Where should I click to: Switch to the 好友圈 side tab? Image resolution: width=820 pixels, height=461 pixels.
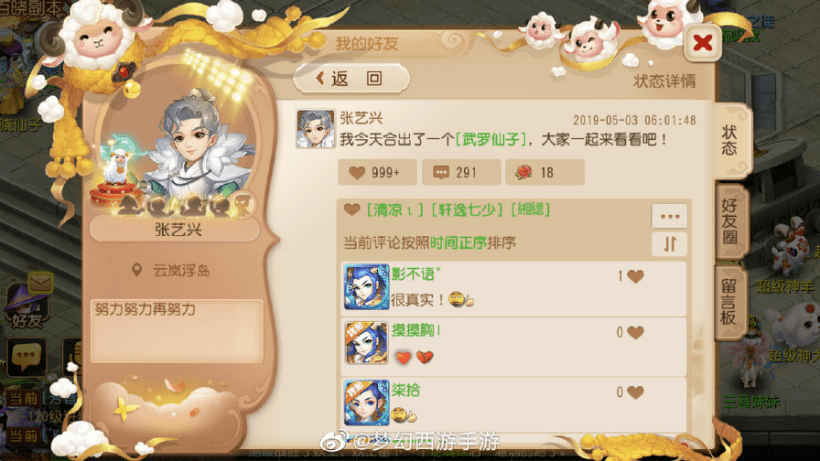tap(730, 222)
